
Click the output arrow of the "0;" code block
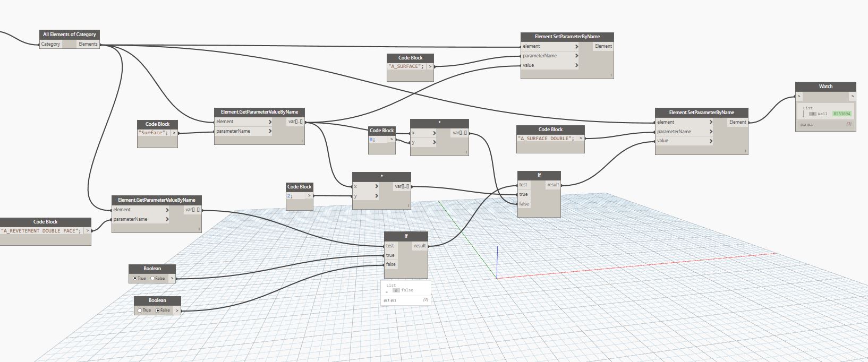pyautogui.click(x=392, y=140)
